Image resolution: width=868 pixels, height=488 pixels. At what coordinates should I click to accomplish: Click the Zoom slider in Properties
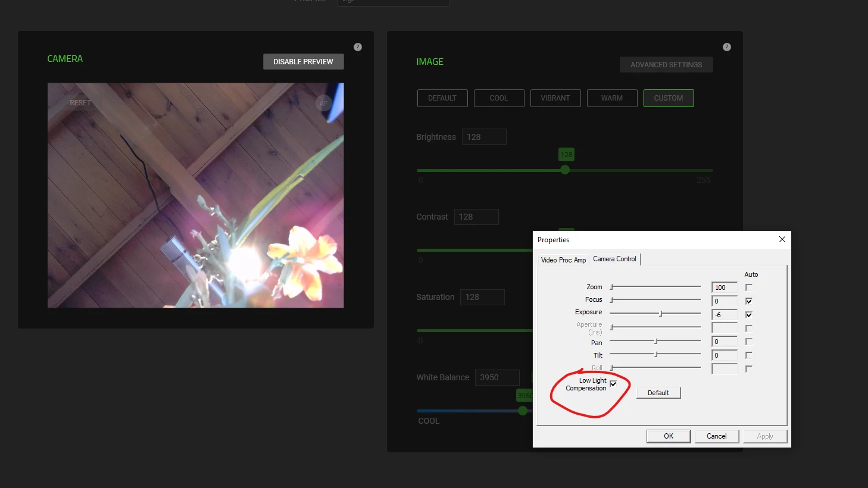(655, 287)
